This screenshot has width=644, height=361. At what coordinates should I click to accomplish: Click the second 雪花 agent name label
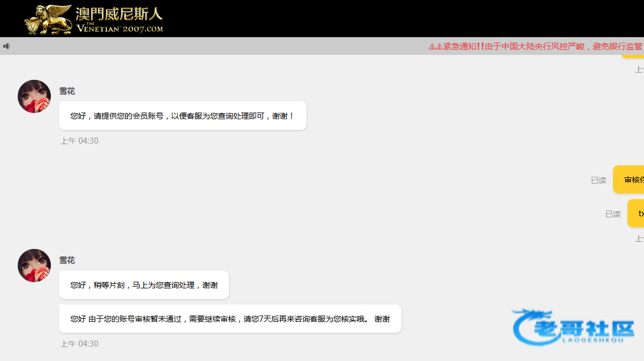click(x=67, y=261)
